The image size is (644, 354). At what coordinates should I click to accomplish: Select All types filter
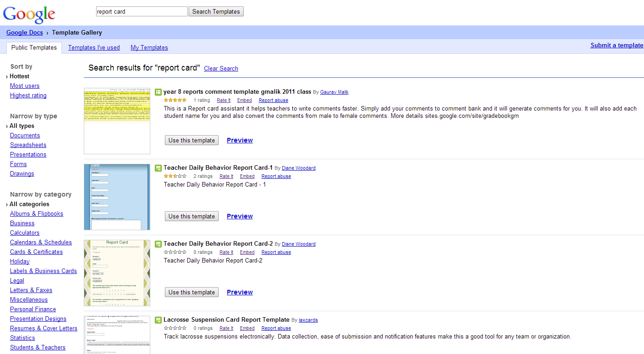[x=22, y=126]
